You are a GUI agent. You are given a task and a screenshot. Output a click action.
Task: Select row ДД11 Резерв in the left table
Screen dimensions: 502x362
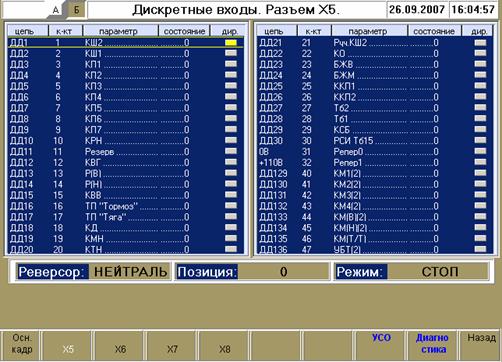126,152
